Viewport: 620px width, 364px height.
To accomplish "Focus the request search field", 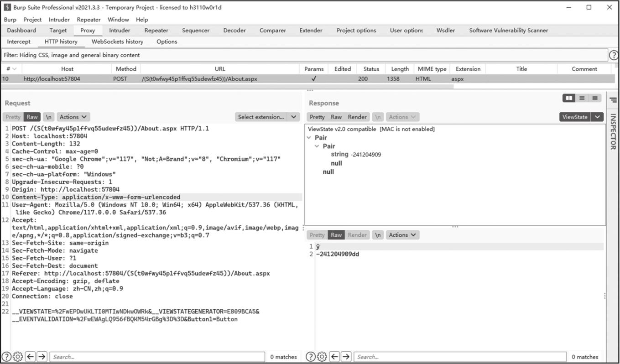I will pyautogui.click(x=157, y=357).
